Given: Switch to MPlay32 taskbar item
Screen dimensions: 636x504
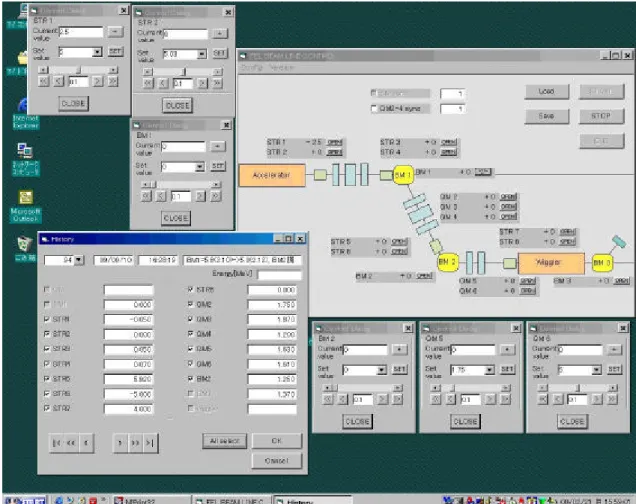Looking at the screenshot, I should pos(150,500).
